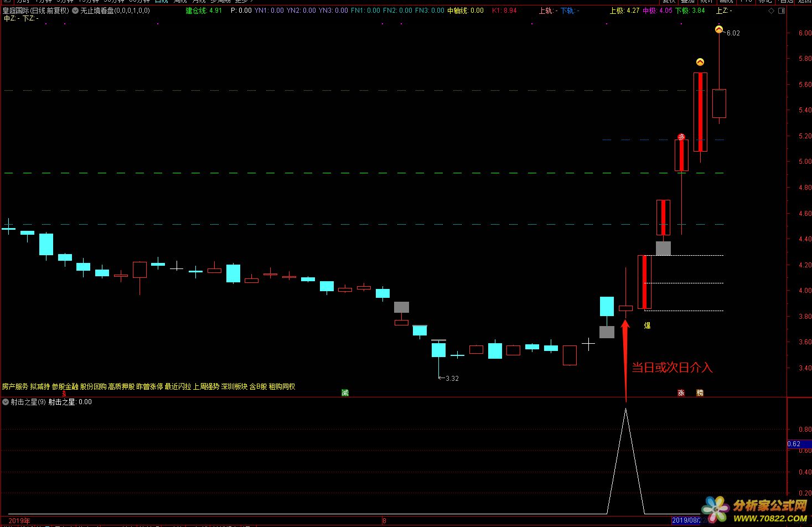Image resolution: width=812 pixels, height=527 pixels.
Task: Click the 0.40 indicator axis label
Action: [805, 473]
